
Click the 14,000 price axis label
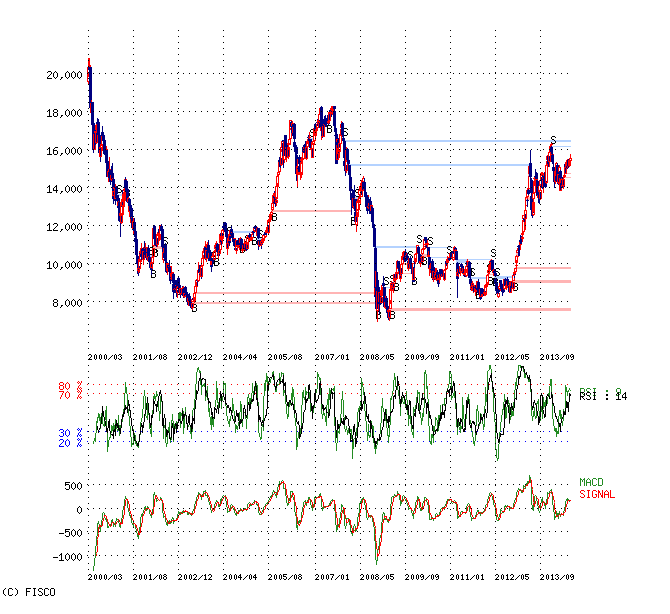pos(64,189)
